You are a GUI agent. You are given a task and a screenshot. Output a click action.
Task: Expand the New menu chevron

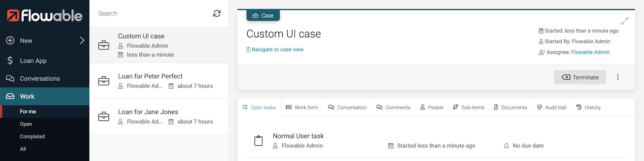(x=82, y=41)
